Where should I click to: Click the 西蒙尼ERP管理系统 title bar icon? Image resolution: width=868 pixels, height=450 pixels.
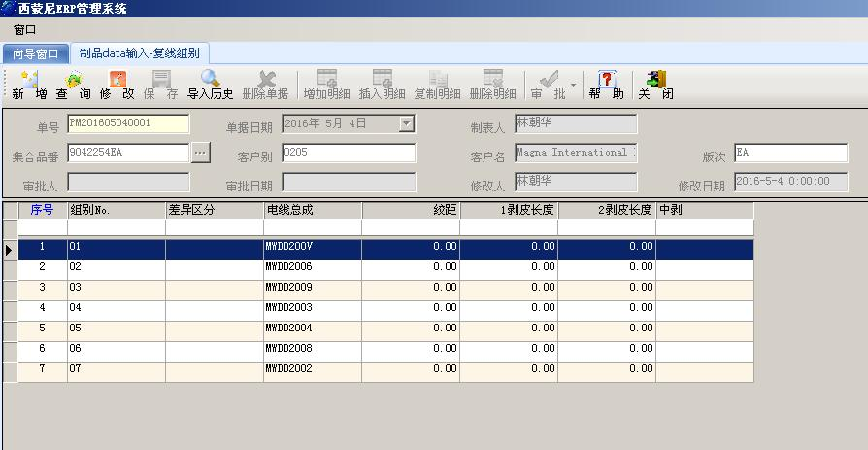tap(9, 9)
